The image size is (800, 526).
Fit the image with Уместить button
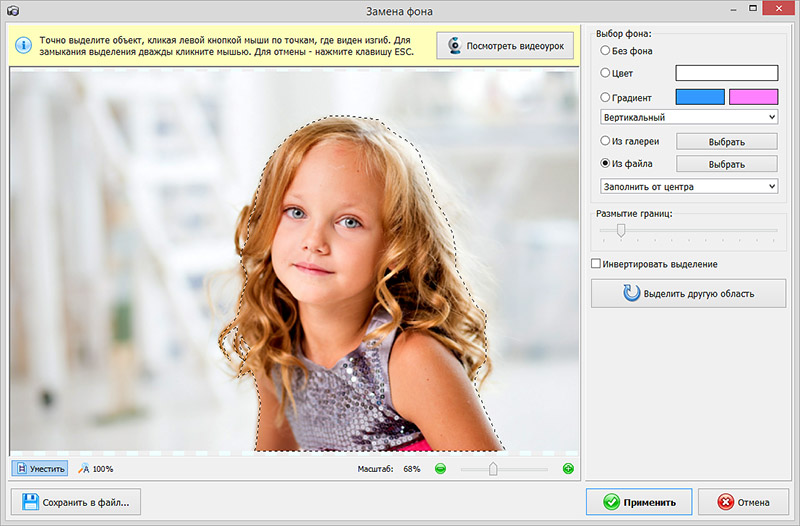pyautogui.click(x=40, y=468)
